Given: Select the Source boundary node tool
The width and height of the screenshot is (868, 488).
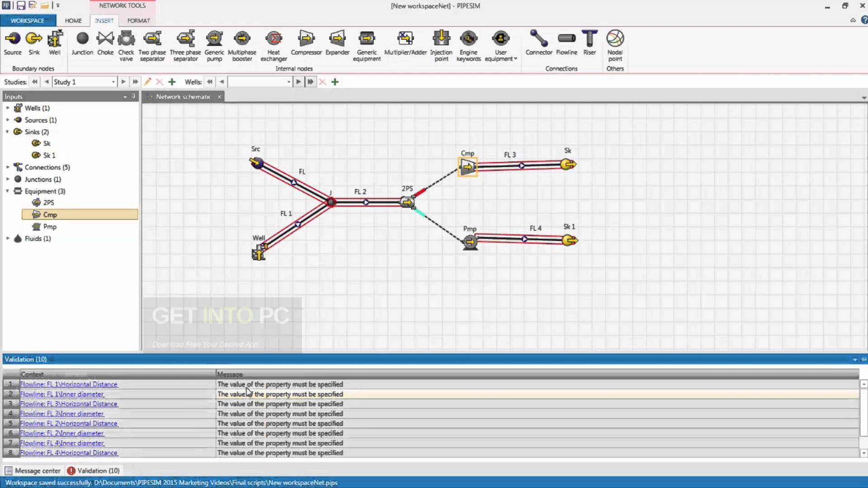Looking at the screenshot, I should pyautogui.click(x=13, y=43).
